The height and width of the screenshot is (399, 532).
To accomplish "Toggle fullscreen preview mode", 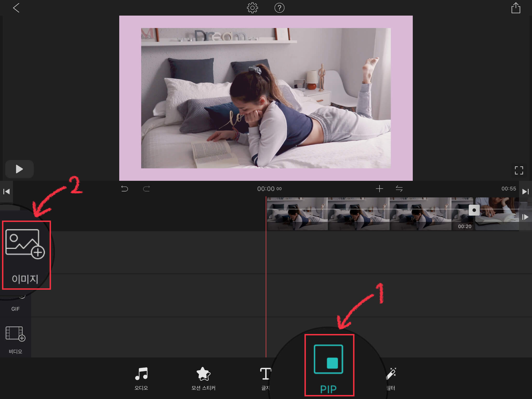I will coord(519,170).
